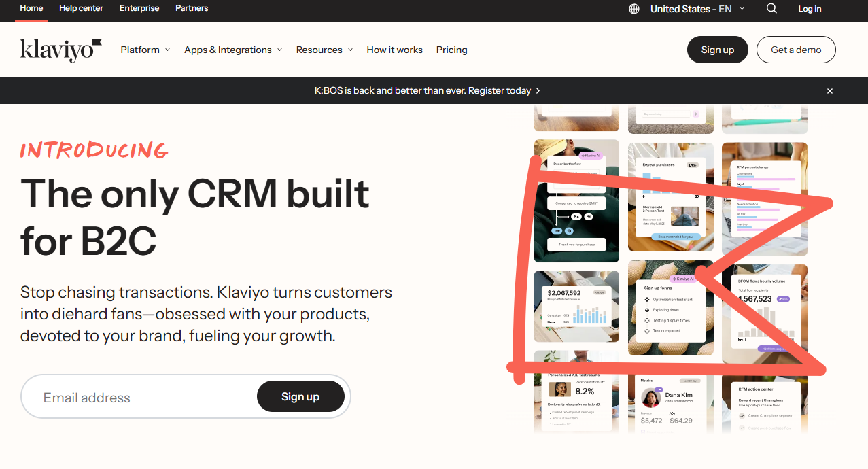Go to the Pricing page
Viewport: 868px width, 469px height.
point(452,50)
